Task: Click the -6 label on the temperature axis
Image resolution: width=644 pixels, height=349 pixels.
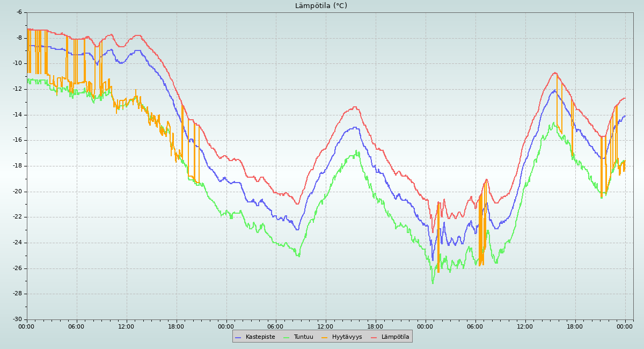Action: coord(19,12)
